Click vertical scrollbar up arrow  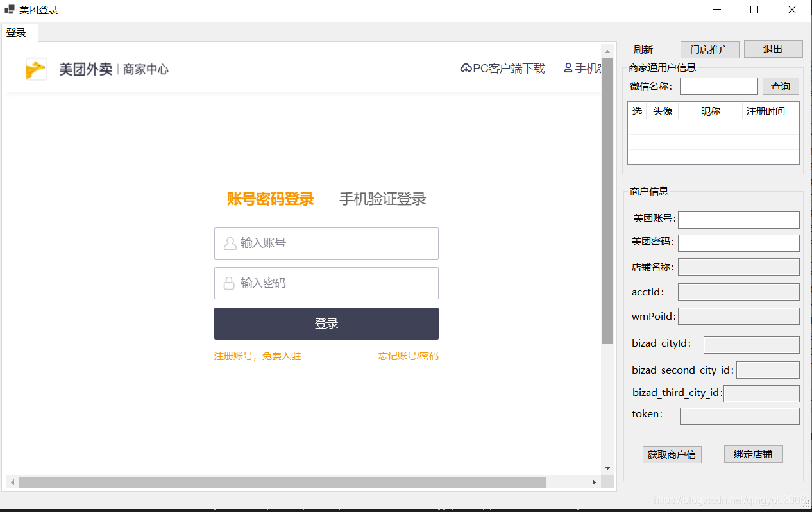(607, 51)
